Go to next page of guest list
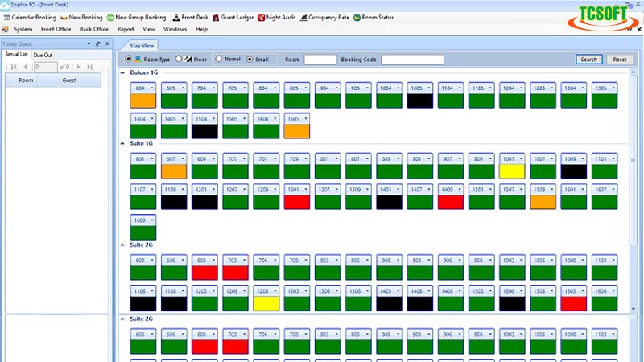This screenshot has height=362, width=644. click(78, 67)
